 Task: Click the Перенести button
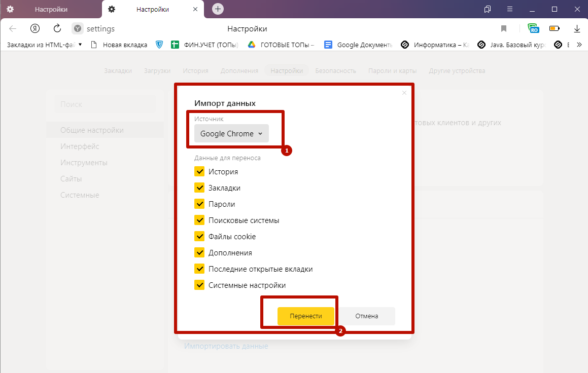tap(306, 316)
